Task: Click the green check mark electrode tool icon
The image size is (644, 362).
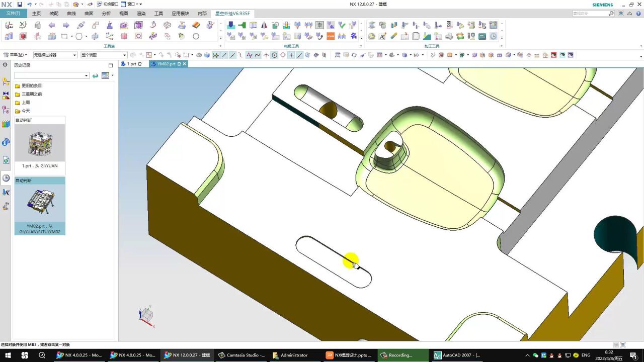Action: pos(342,25)
